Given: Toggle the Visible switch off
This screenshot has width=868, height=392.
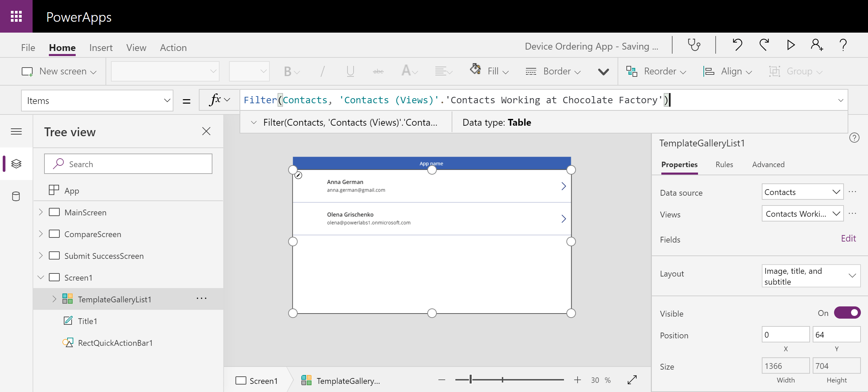Looking at the screenshot, I should [847, 313].
